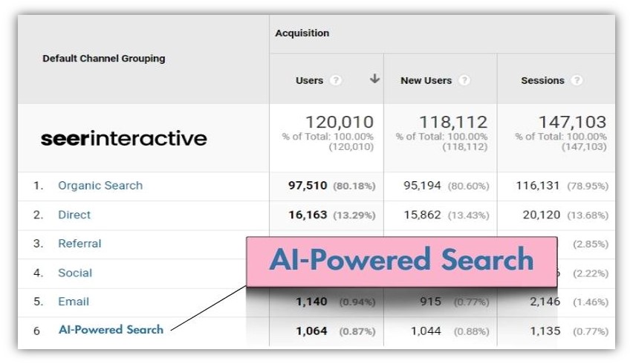Open the Organic Search channel link
The height and width of the screenshot is (364, 633).
[100, 186]
